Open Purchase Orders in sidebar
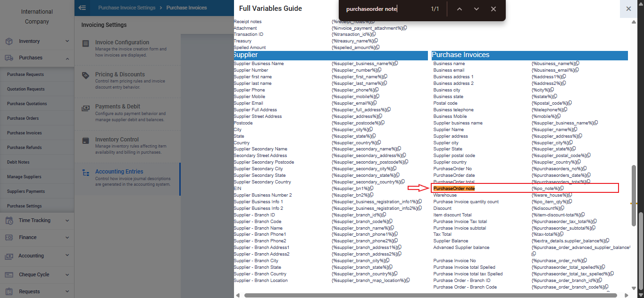 click(23, 118)
